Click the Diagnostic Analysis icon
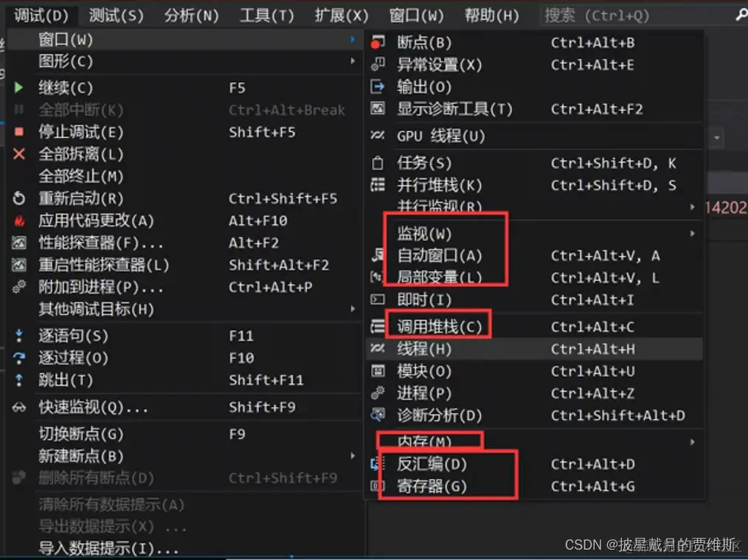 [x=378, y=415]
